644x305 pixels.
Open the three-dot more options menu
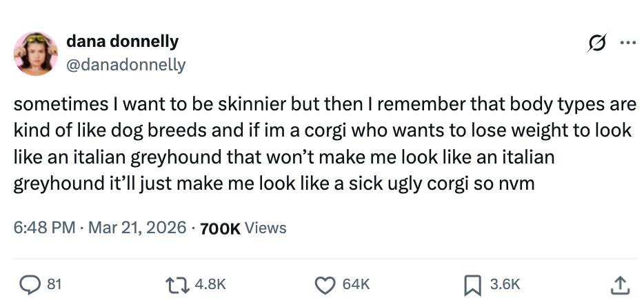(x=627, y=44)
